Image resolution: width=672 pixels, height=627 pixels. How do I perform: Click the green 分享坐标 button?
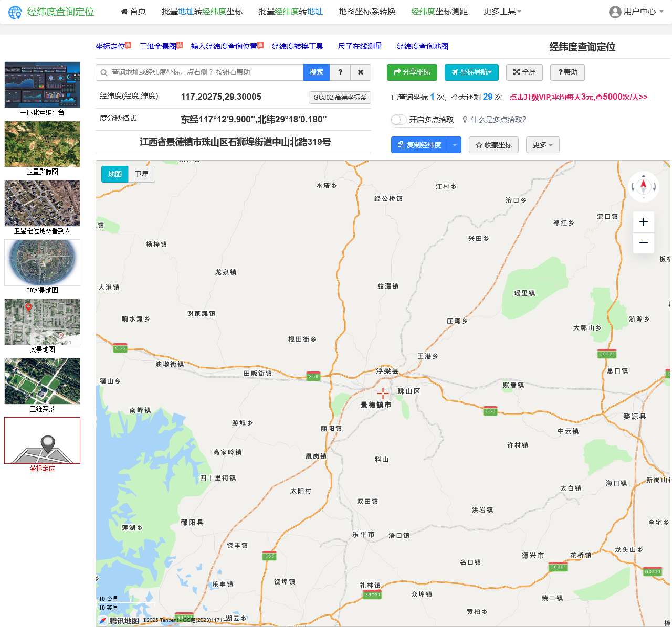click(x=412, y=72)
